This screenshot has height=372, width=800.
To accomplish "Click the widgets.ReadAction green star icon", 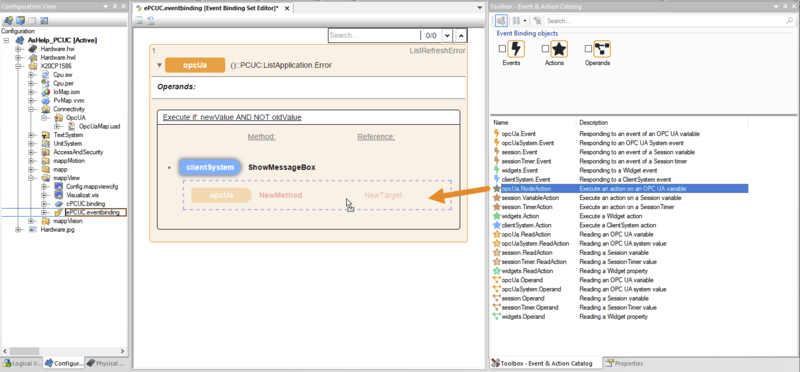I will click(497, 271).
